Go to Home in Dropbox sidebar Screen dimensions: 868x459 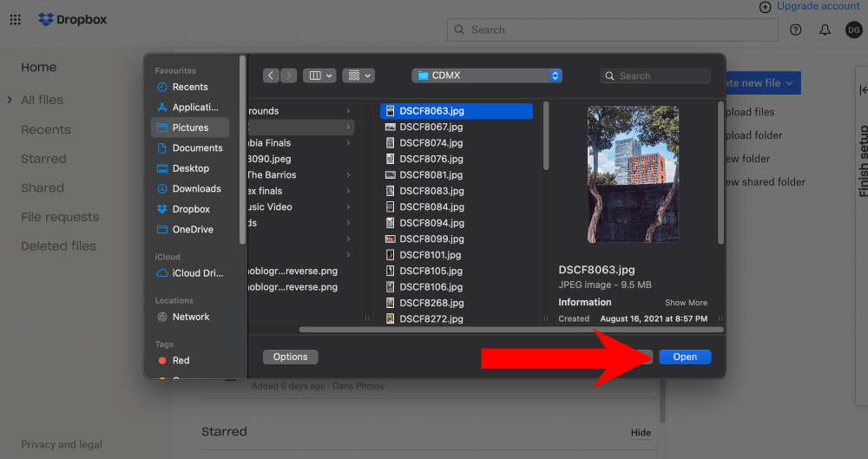click(x=39, y=67)
